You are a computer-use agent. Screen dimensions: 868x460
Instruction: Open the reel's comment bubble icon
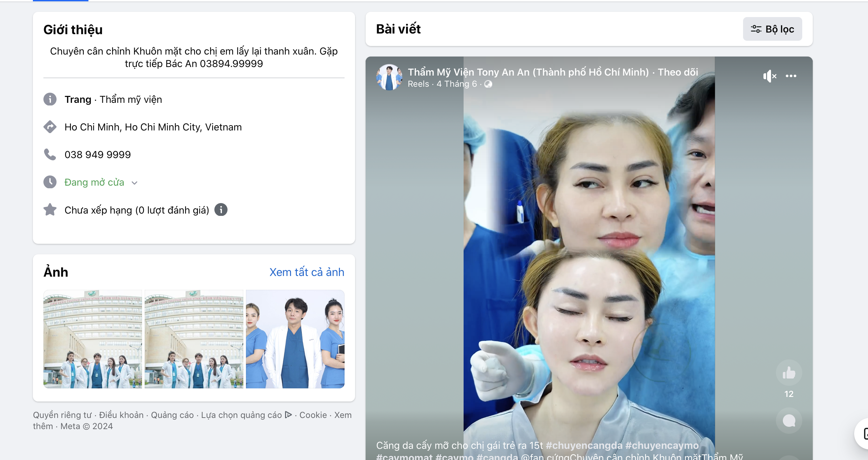tap(788, 421)
